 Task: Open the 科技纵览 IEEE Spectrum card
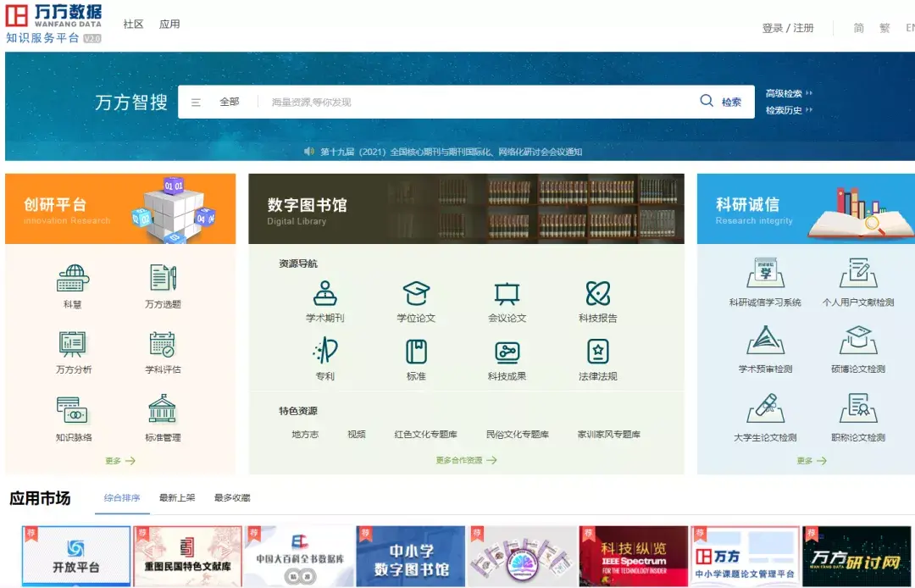pyautogui.click(x=634, y=557)
